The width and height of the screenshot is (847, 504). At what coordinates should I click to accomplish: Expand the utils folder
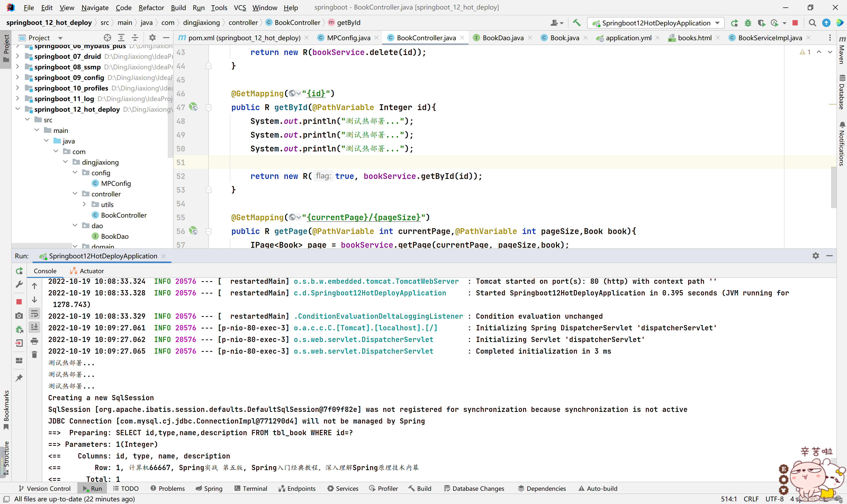84,204
